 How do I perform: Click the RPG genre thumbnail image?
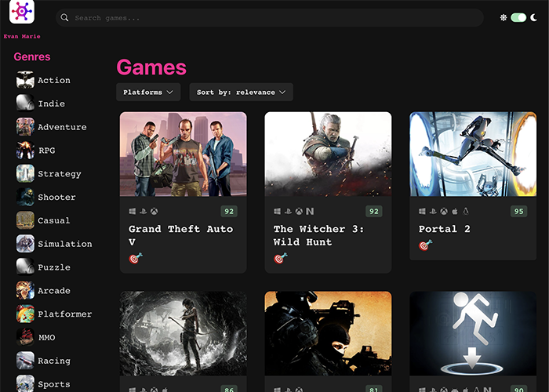tap(25, 151)
